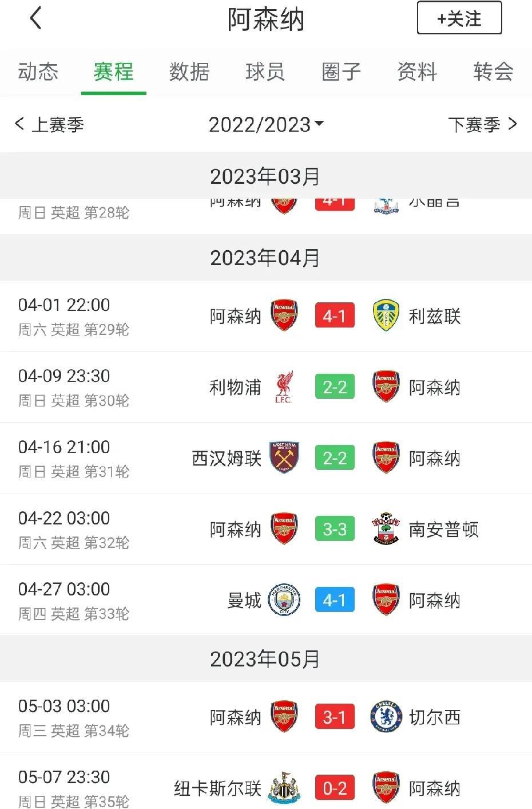Follow team with +关注 button
This screenshot has height=809, width=532.
pyautogui.click(x=459, y=18)
